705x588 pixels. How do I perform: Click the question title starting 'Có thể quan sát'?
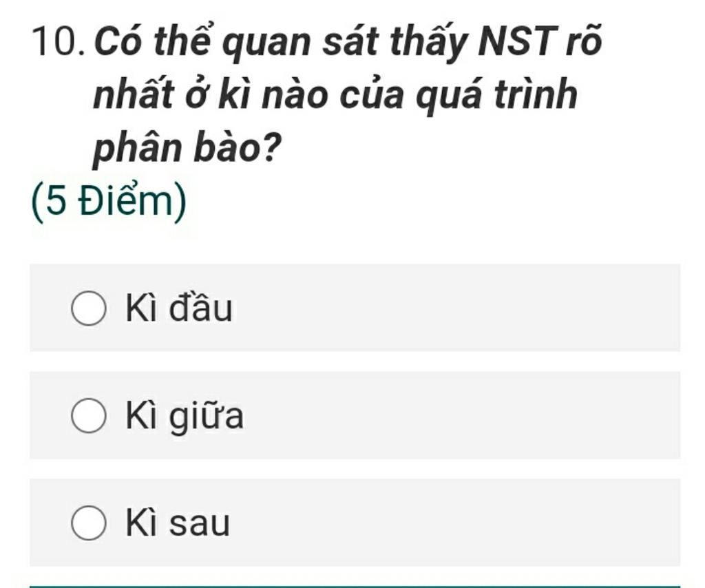347,43
